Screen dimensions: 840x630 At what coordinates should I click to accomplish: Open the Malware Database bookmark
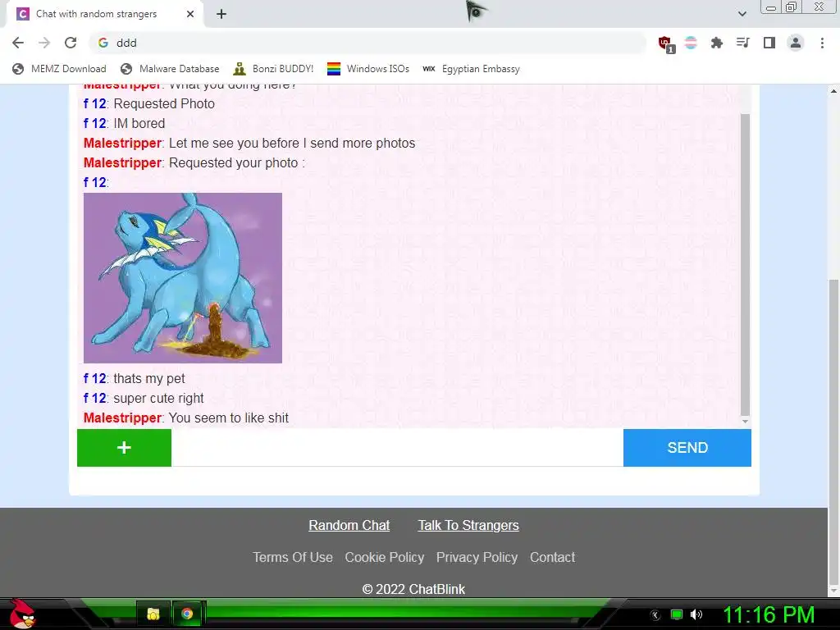(x=171, y=69)
